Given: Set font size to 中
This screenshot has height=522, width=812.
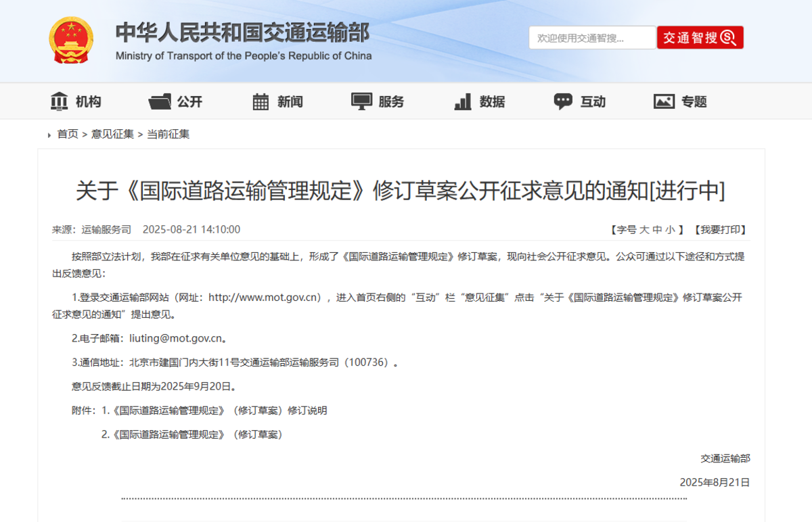Looking at the screenshot, I should point(657,230).
